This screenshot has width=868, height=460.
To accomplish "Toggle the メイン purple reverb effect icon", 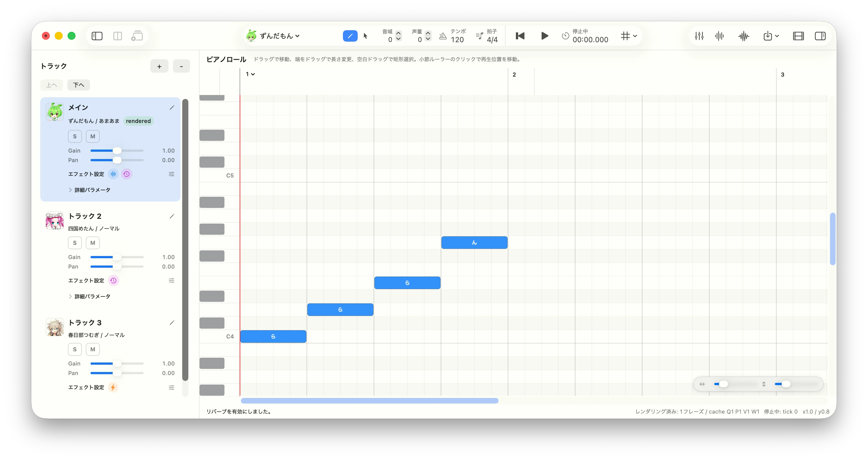I will [126, 174].
